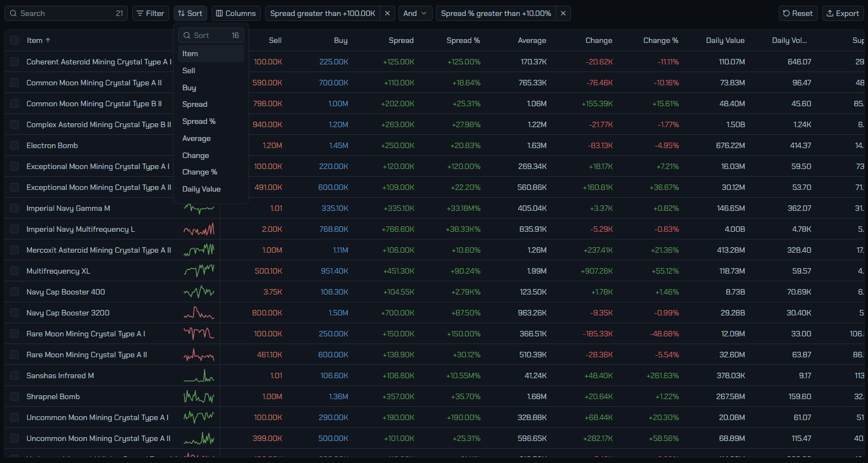The width and height of the screenshot is (868, 463).
Task: Click the magnifier icon in main search
Action: 14,13
